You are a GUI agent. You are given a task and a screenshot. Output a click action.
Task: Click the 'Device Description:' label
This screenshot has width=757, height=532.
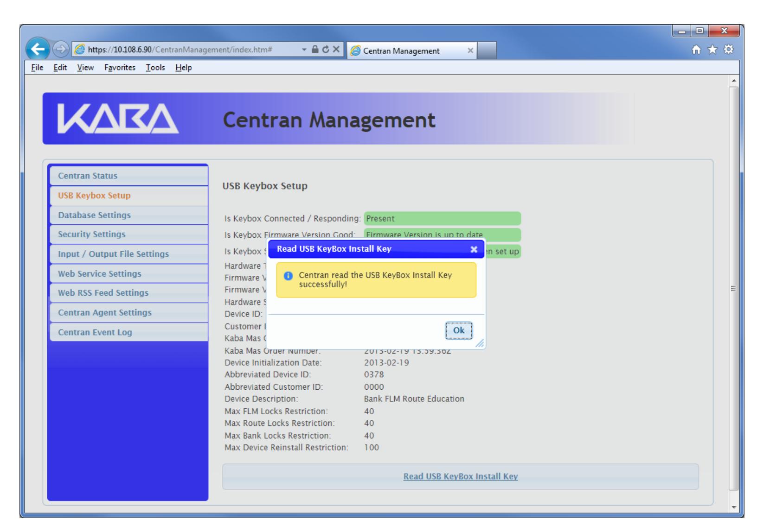(x=261, y=399)
